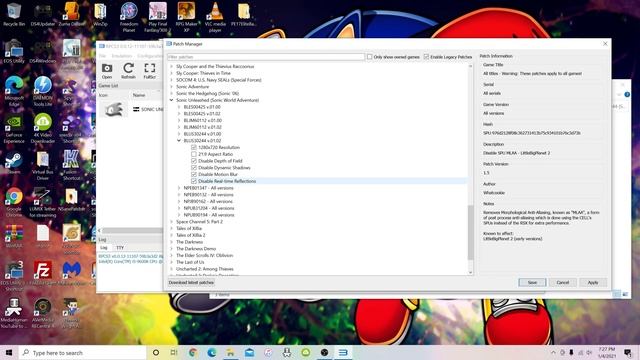Open Zuma Deluxe desktop shortcut

point(71,14)
